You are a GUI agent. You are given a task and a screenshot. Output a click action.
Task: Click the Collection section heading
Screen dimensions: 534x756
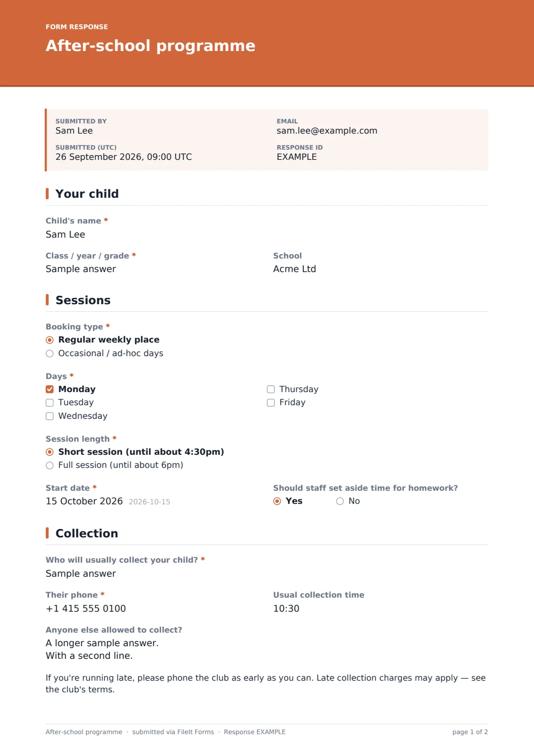coord(87,533)
